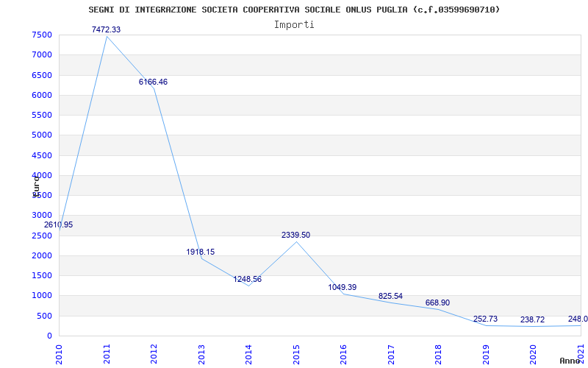Screen dimensions: 588x368
Task: Click the x-axis year 2017
Action: 391,354
